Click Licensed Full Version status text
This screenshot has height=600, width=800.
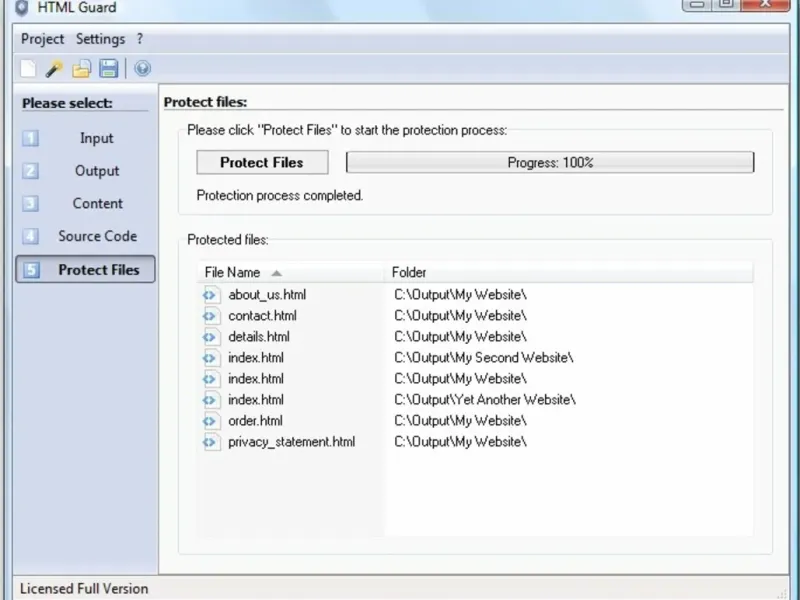coord(84,589)
